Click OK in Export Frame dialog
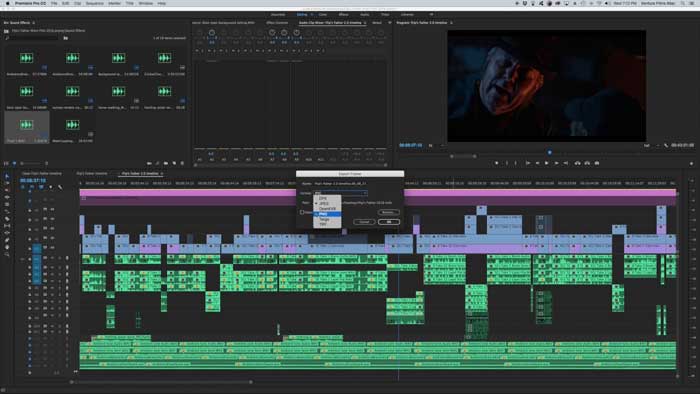Screen dimensions: 700x394 [x=388, y=222]
